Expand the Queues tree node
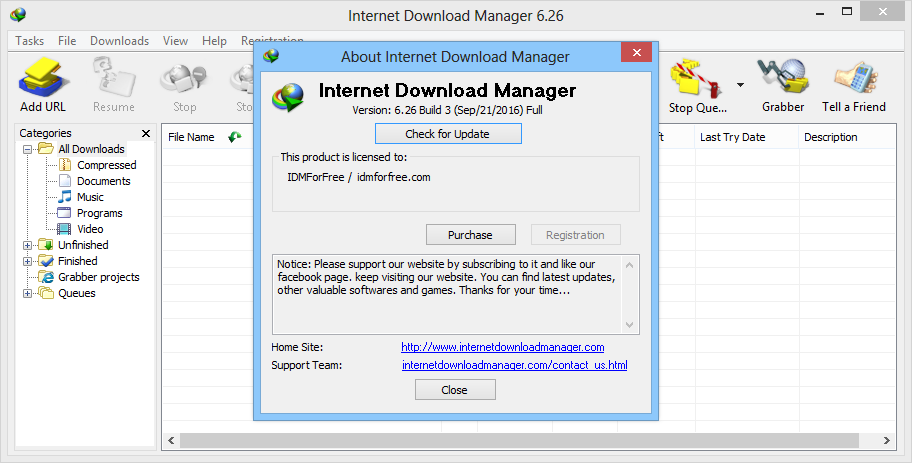Image resolution: width=912 pixels, height=463 pixels. tap(27, 293)
